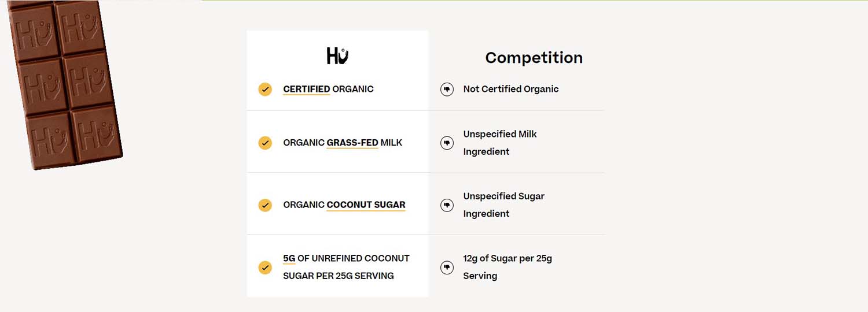Click the Competition column heading
The image size is (868, 312).
[x=534, y=58]
